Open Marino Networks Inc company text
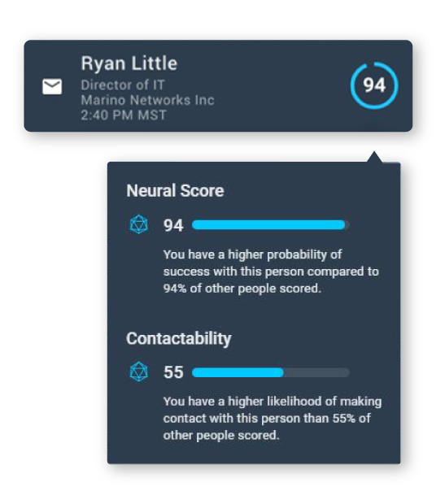 [147, 100]
